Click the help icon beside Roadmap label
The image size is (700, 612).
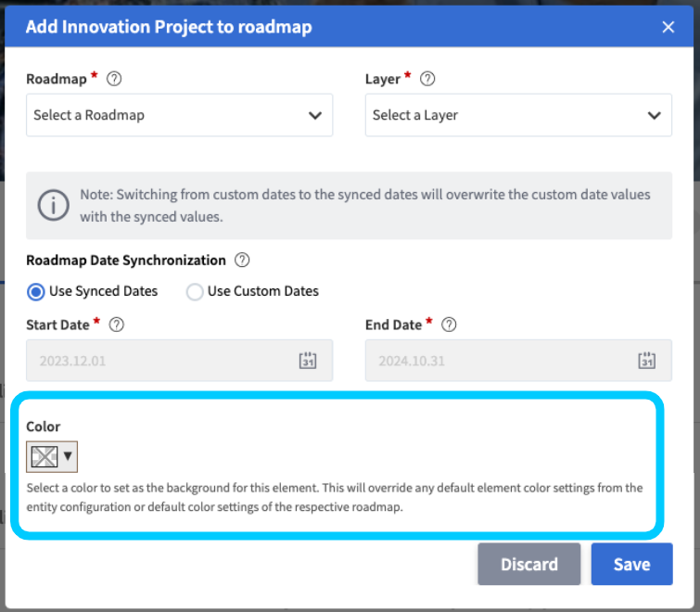click(115, 79)
